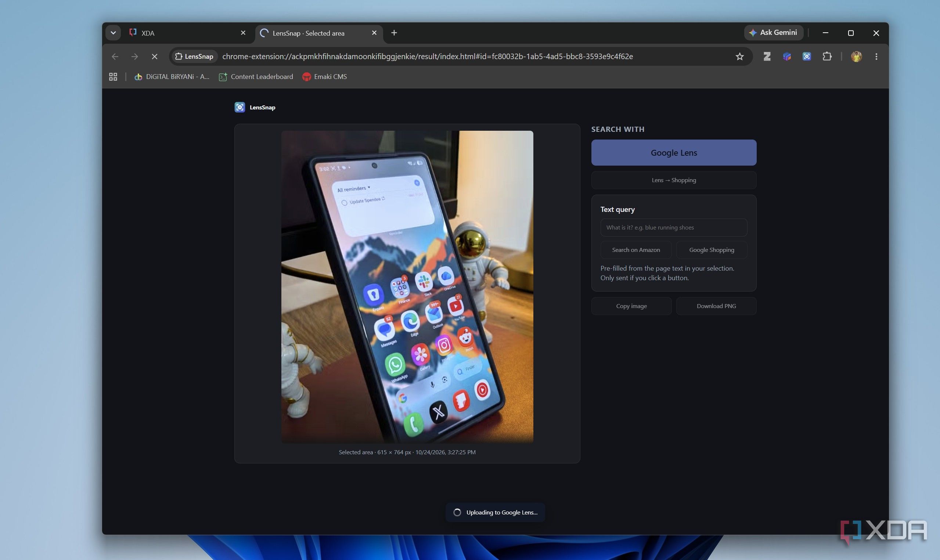Open the DiGiTAL BiRYANi bookmark
This screenshot has width=940, height=560.
click(172, 77)
